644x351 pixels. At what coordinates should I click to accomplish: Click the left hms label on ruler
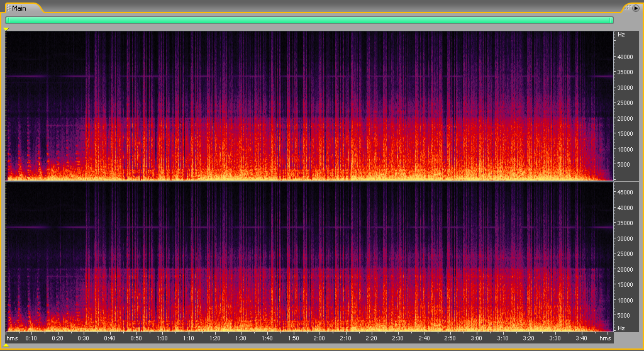coord(11,338)
